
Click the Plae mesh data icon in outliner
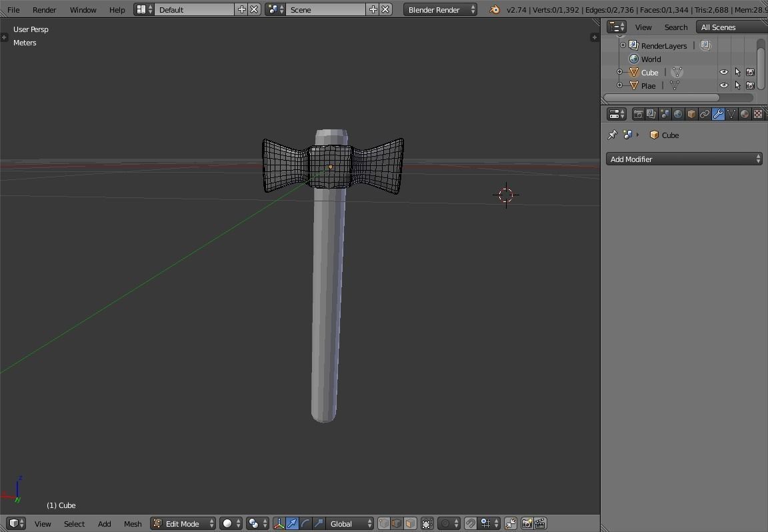[675, 85]
